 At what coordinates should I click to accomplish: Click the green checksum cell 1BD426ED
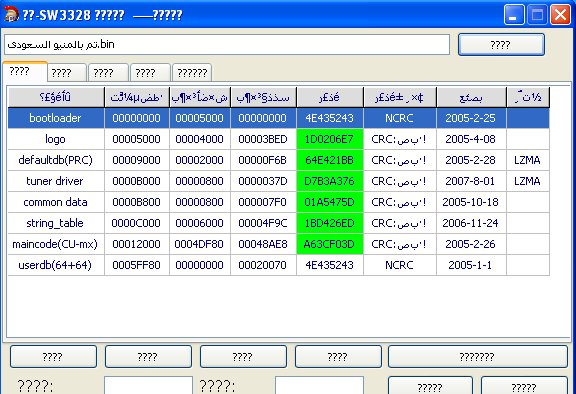(330, 223)
